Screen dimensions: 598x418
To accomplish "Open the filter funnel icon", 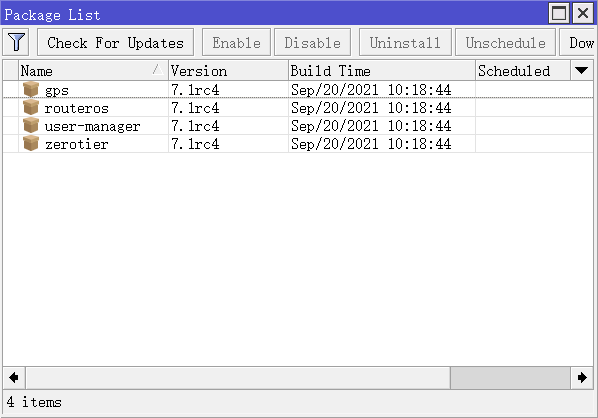I will point(16,42).
